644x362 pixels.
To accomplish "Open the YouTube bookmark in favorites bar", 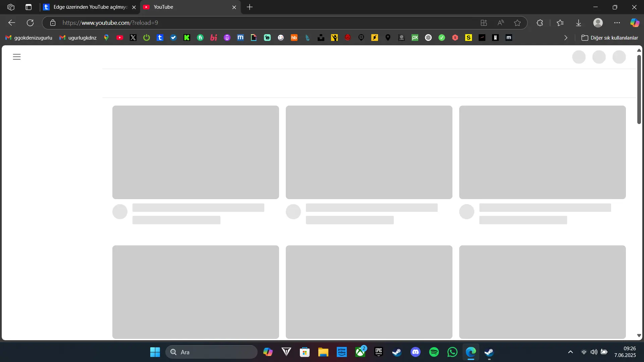I will pos(120,38).
